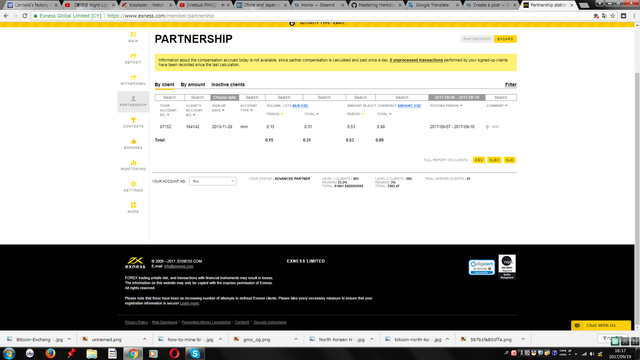Image resolution: width=640 pixels, height=360 pixels.
Task: Open the Deposit sidebar icon
Action: point(133,59)
